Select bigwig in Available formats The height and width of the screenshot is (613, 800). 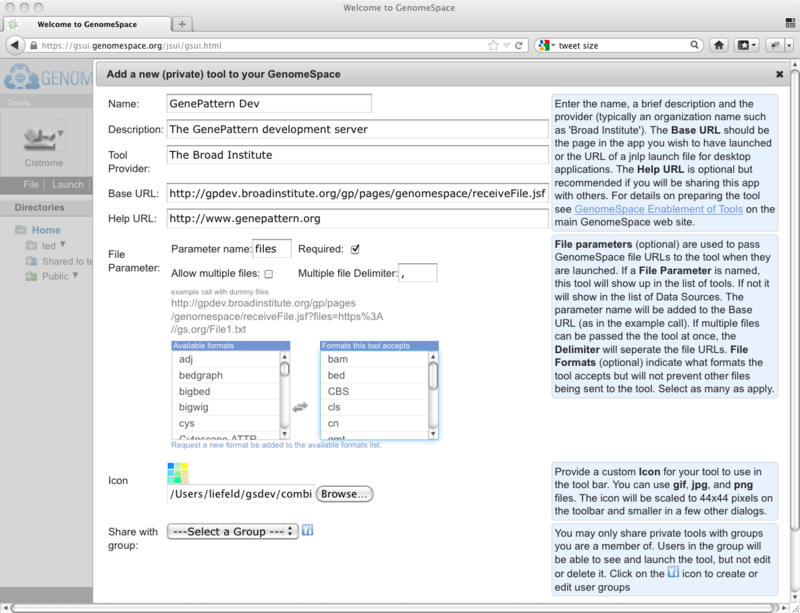(x=226, y=407)
